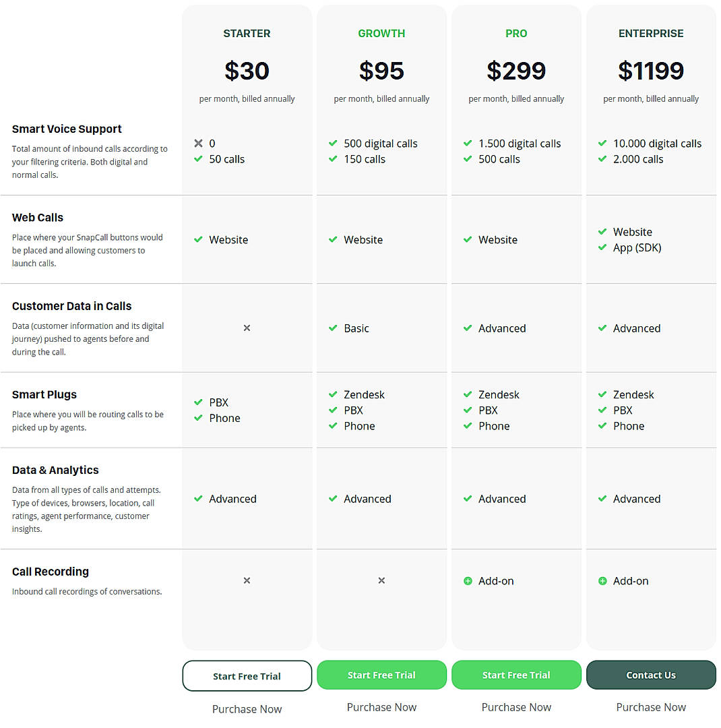The width and height of the screenshot is (721, 728).
Task: Select the GROWTH plan header
Action: pyautogui.click(x=381, y=33)
